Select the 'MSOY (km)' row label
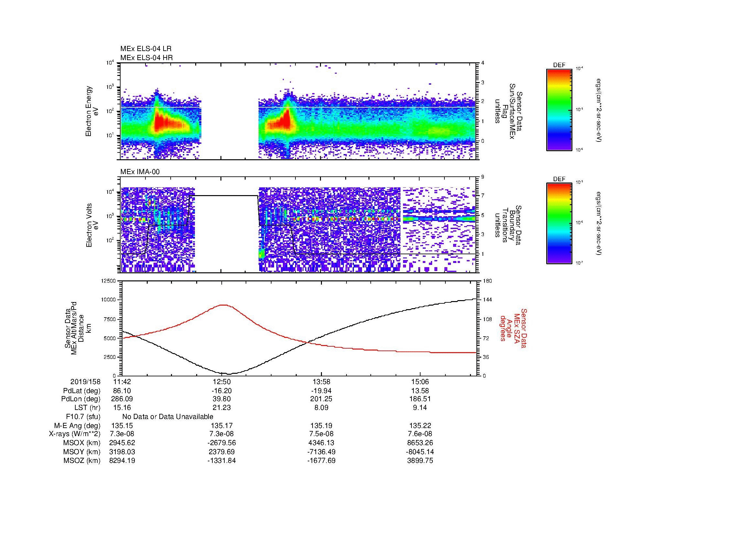 tap(82, 452)
